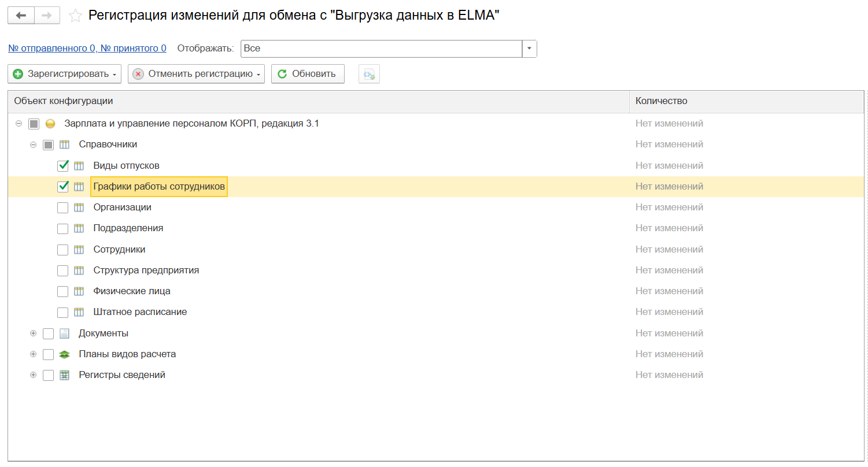
Task: Click the Планы видов расчета green icon
Action: click(x=64, y=354)
